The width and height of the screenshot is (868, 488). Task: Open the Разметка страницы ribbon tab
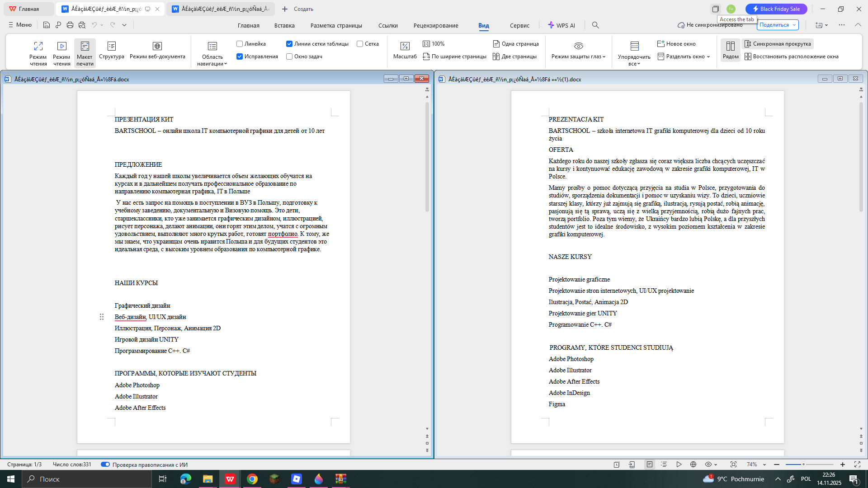pyautogui.click(x=336, y=25)
